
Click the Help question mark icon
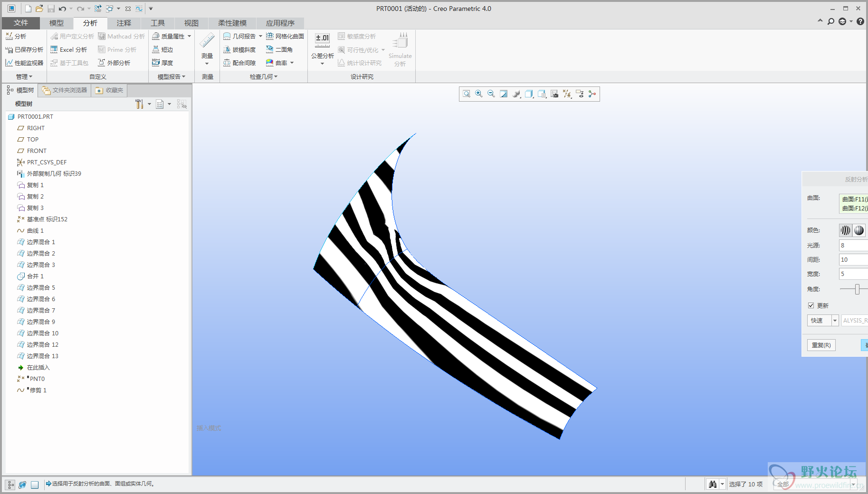860,21
